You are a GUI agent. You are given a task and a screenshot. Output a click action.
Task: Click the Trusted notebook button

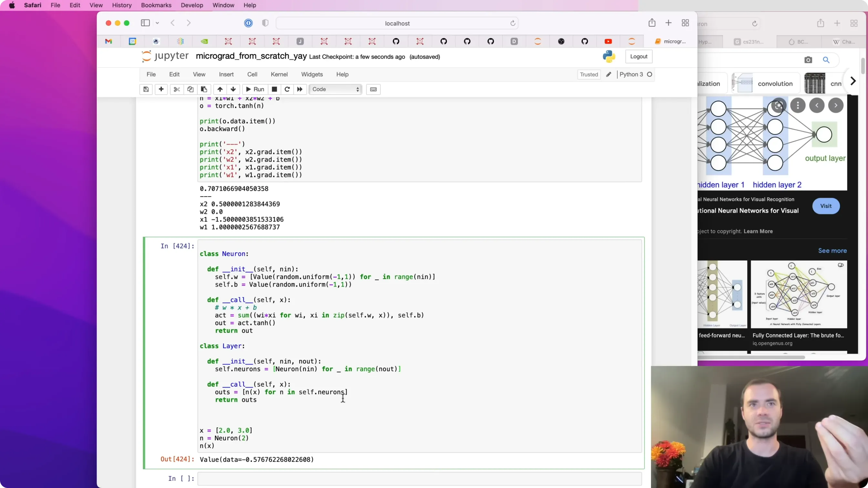coord(589,75)
